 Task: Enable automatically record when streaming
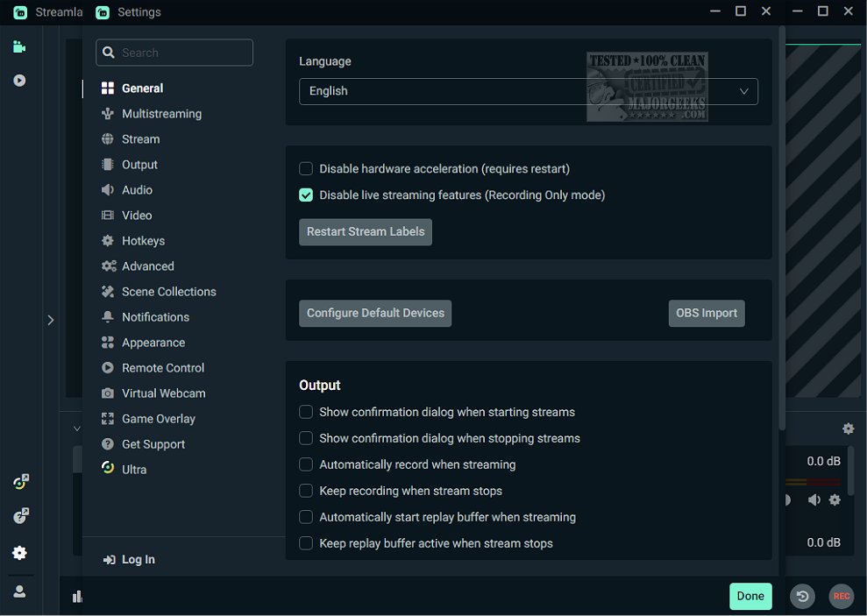click(306, 464)
